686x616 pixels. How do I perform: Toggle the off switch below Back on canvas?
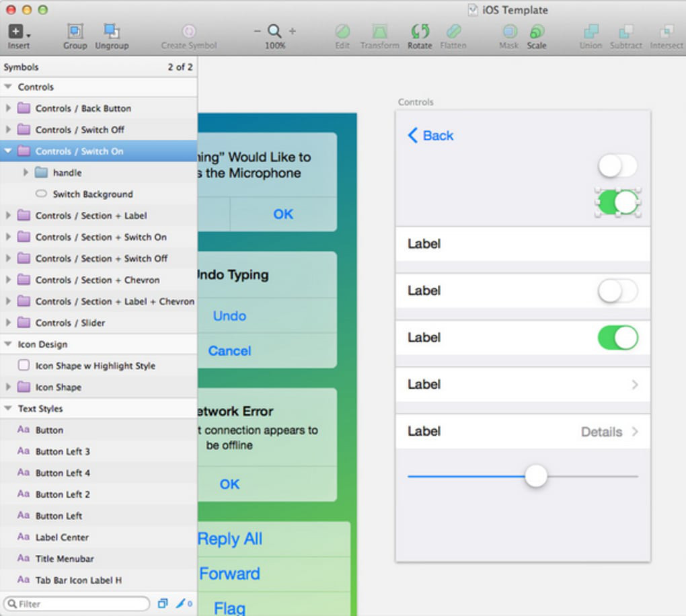[x=617, y=166]
